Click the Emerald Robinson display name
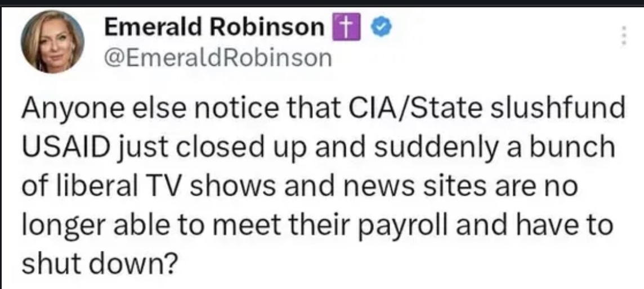644x289 pixels. [214, 27]
